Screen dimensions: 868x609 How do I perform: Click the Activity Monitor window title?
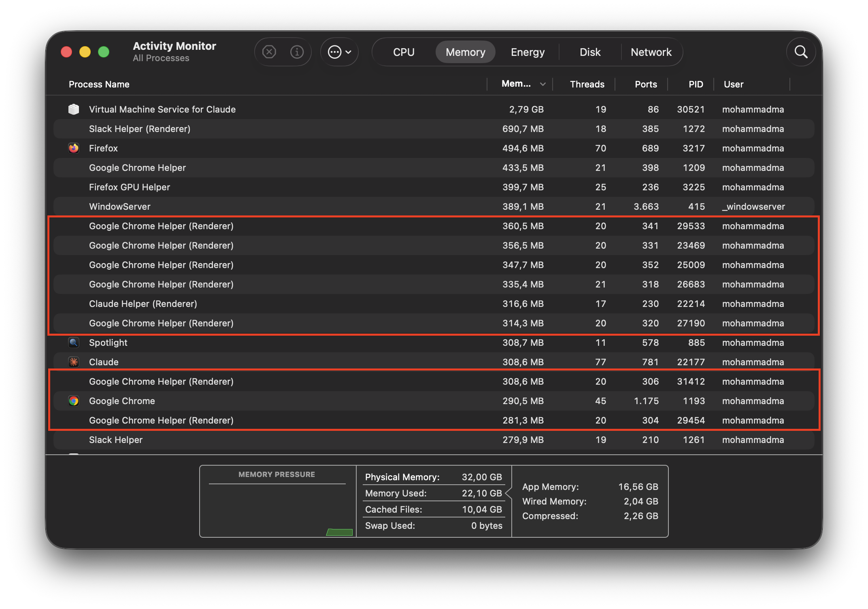click(174, 46)
